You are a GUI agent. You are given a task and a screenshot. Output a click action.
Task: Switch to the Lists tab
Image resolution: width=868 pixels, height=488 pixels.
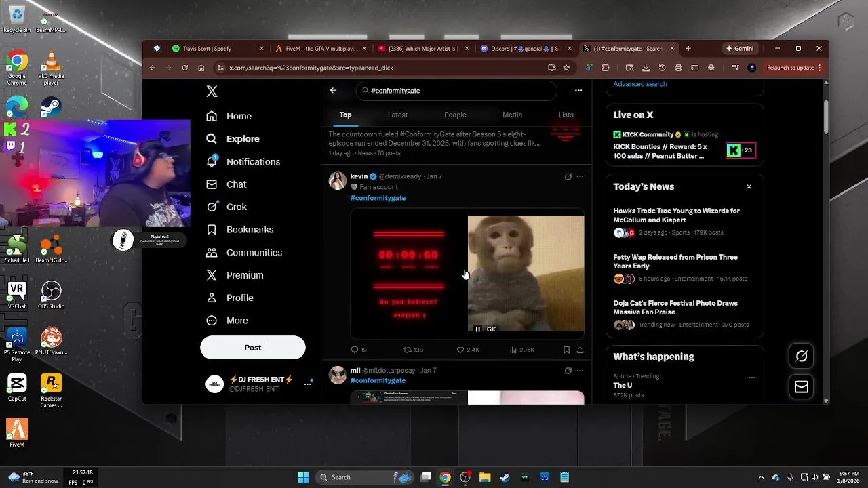click(x=566, y=115)
